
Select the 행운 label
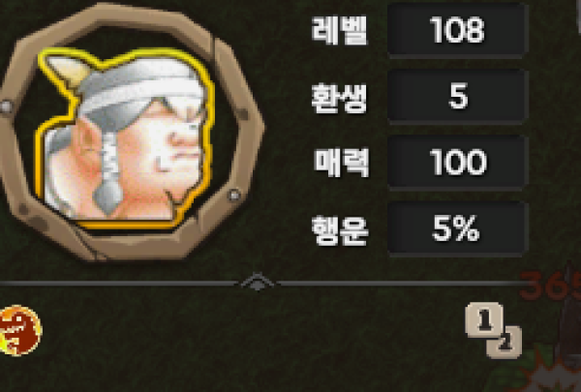(x=340, y=230)
